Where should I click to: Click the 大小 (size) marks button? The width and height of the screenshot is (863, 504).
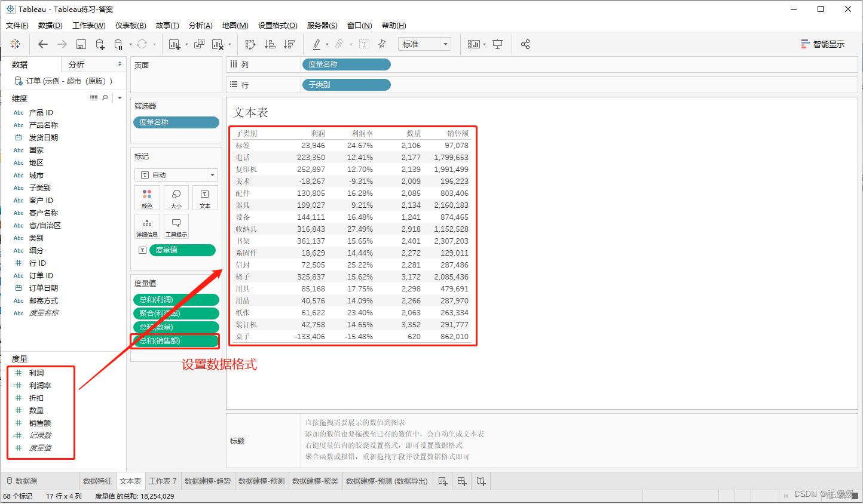pos(176,198)
